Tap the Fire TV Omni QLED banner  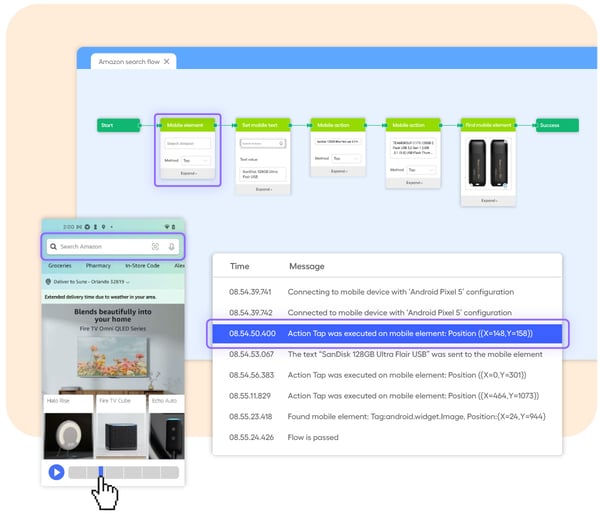pos(113,348)
